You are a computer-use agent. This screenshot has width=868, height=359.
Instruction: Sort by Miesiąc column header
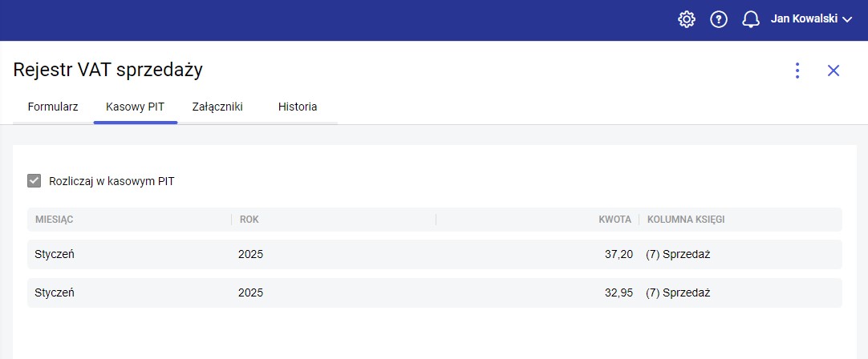[55, 219]
